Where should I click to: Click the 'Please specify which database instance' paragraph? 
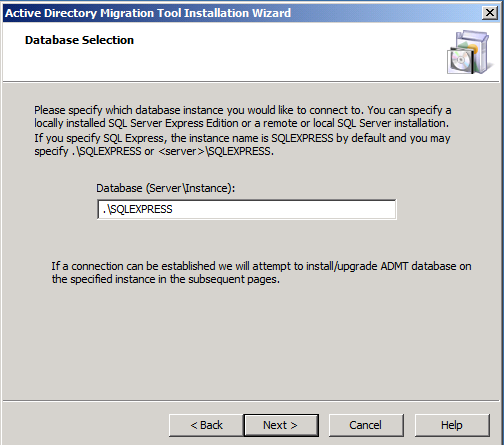coord(243,117)
